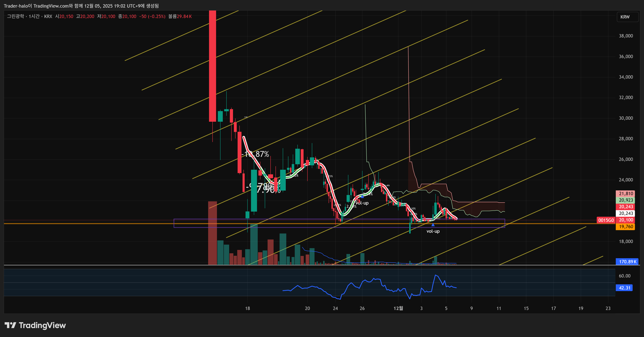Click the Trader-halo header caption text
The width and height of the screenshot is (644, 337).
click(x=81, y=6)
